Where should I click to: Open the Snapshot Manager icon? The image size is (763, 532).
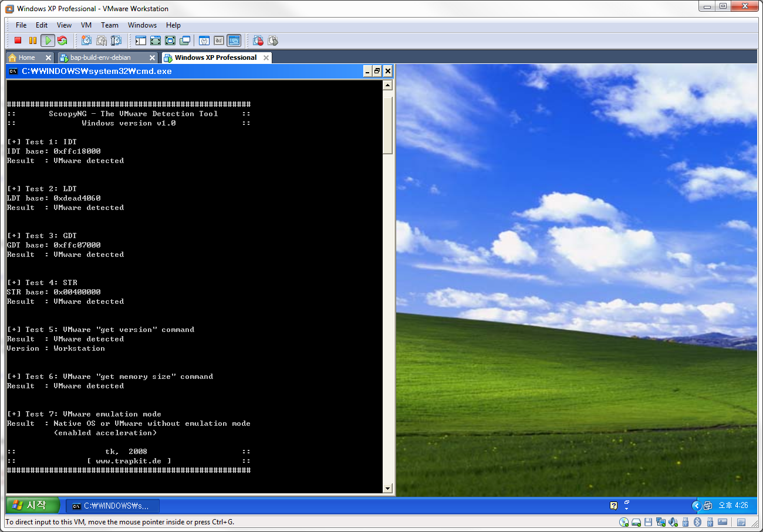[x=116, y=40]
